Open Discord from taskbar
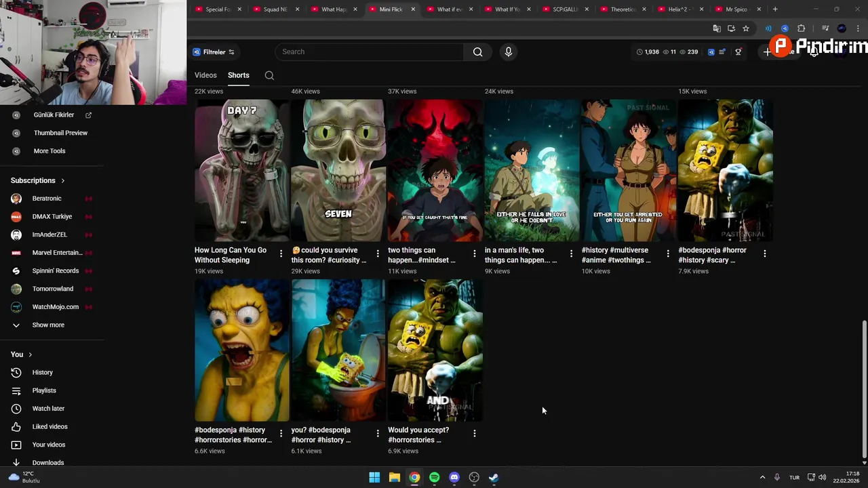The height and width of the screenshot is (488, 868). (454, 477)
